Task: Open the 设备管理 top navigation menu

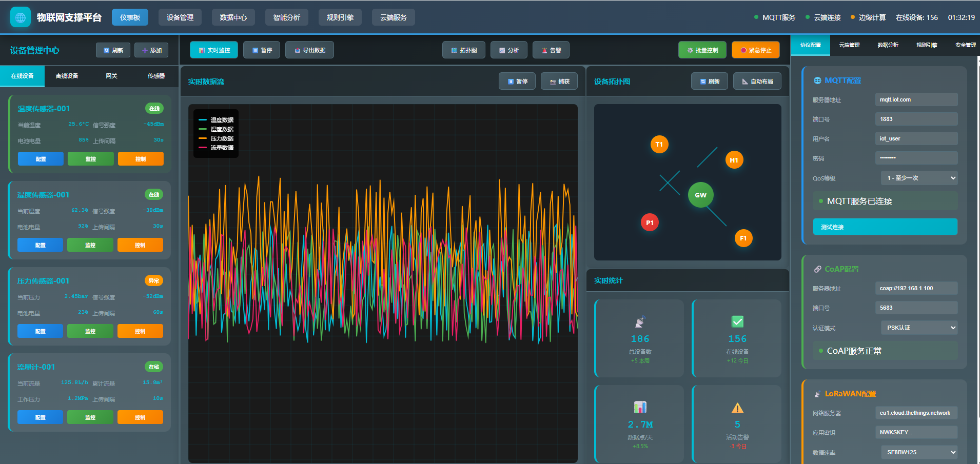Action: tap(180, 17)
